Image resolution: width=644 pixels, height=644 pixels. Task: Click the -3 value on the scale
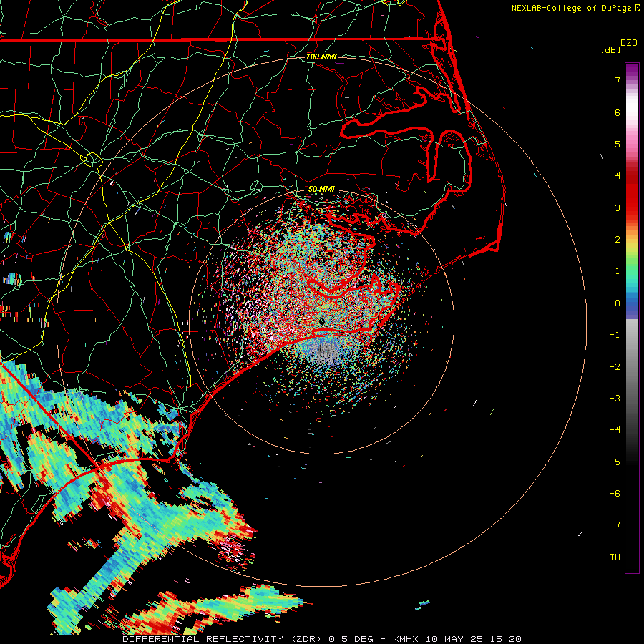pos(615,399)
